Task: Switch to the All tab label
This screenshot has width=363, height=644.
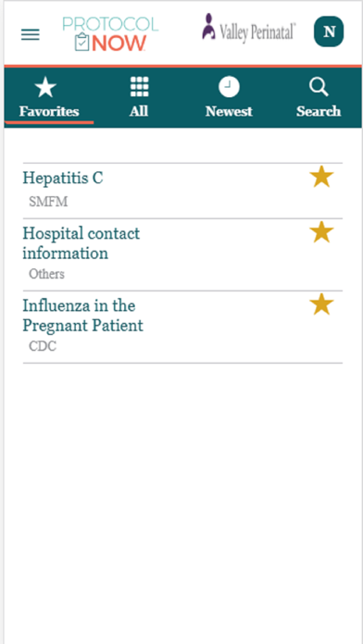Action: point(139,111)
